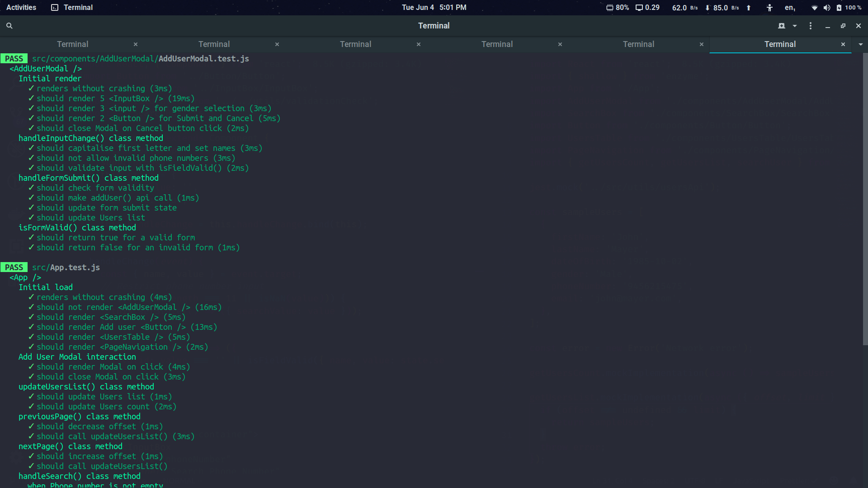Open Activities overview
Screen dimensions: 868x488
[21, 7]
